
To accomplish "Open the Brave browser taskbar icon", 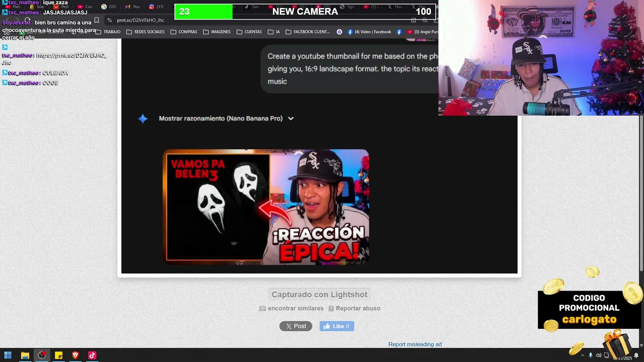I will [x=75, y=355].
